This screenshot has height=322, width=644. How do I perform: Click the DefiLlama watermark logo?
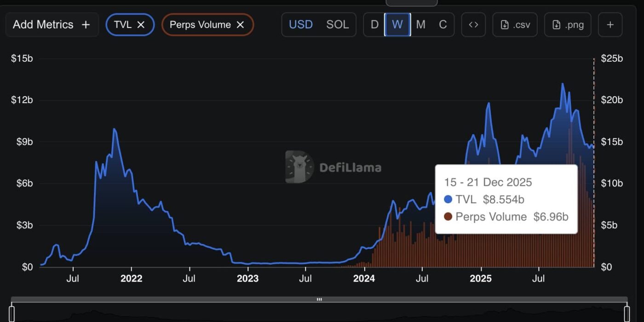coord(299,167)
